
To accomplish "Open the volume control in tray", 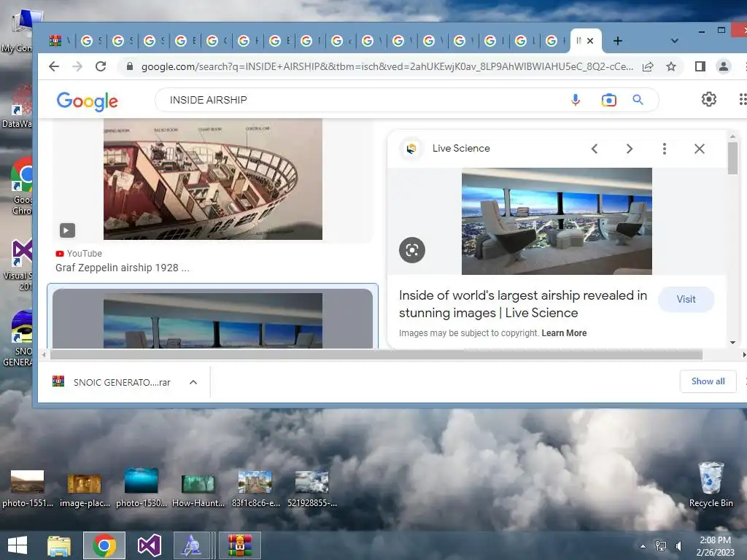I will (x=679, y=546).
